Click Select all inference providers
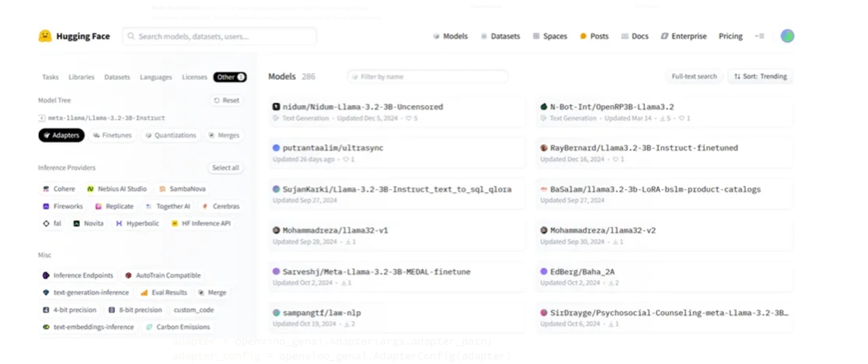The image size is (868, 364). point(226,167)
